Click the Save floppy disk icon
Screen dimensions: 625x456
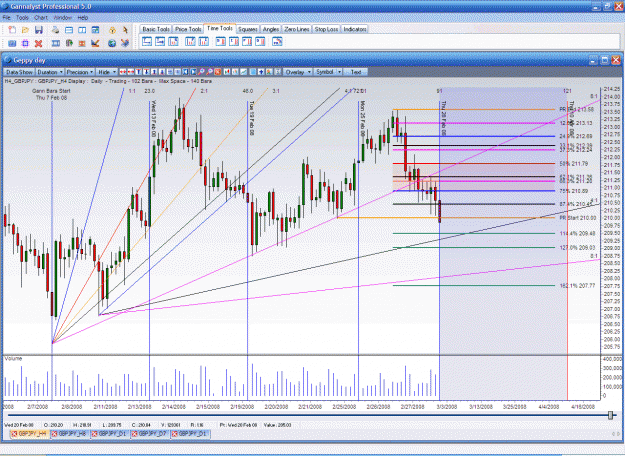click(39, 30)
